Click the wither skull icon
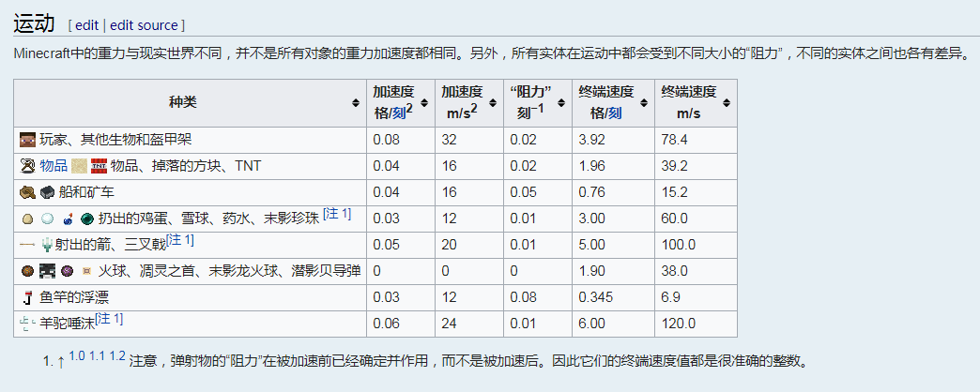Screen dimensions: 980x392 [48, 271]
